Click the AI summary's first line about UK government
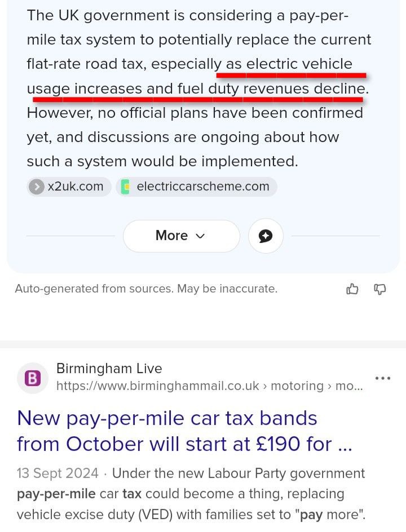 188,15
